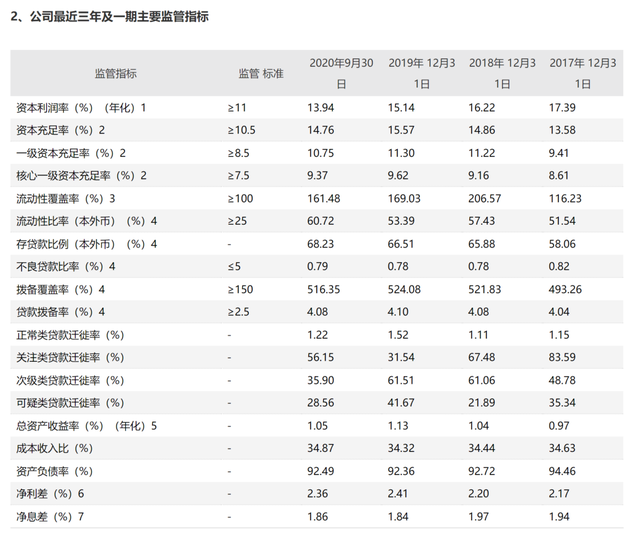Click the 83.59 cell
Screen dimensions: 640x540
pos(562,358)
